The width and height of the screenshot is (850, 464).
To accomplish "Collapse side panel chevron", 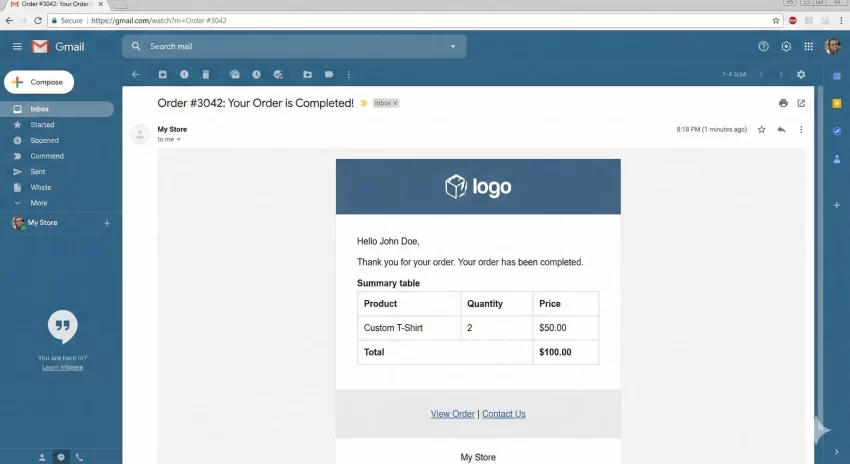I will tap(836, 452).
